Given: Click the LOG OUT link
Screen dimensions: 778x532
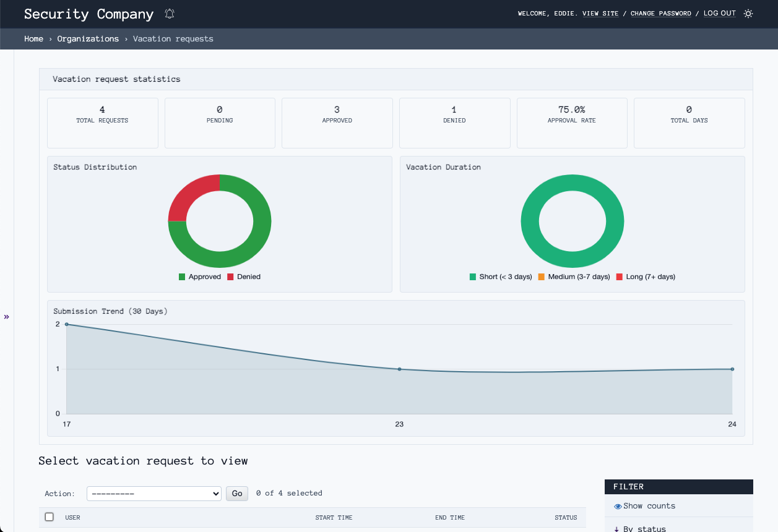Looking at the screenshot, I should (719, 13).
